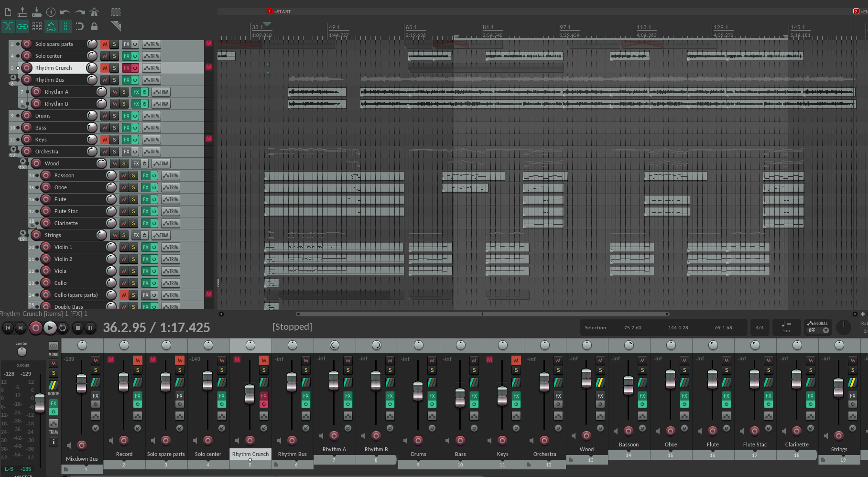Click TRIM envelope button on Flute track

pyautogui.click(x=171, y=199)
